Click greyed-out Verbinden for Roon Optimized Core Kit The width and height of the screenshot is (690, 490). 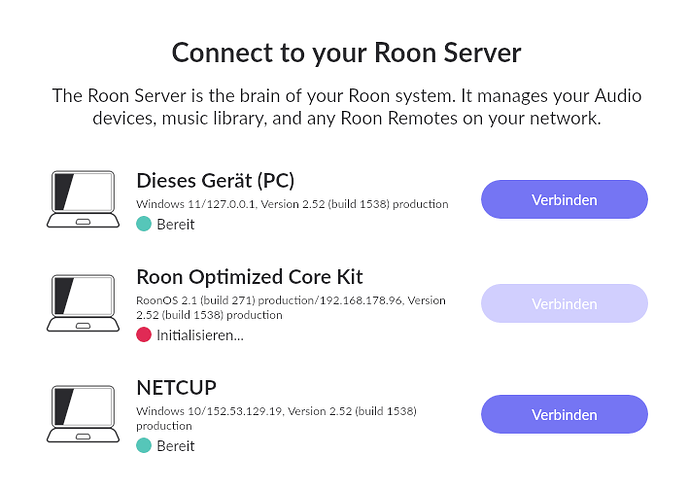coord(564,304)
